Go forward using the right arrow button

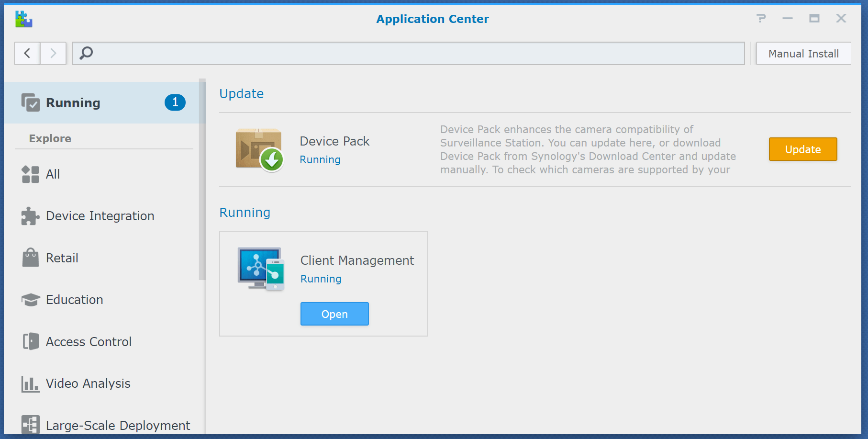coord(53,53)
